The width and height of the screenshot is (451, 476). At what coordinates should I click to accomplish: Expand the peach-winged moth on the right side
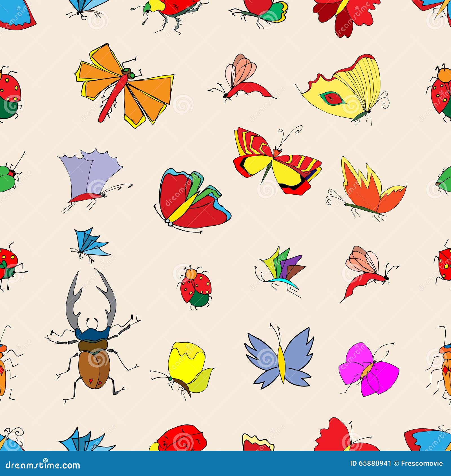pyautogui.click(x=364, y=268)
